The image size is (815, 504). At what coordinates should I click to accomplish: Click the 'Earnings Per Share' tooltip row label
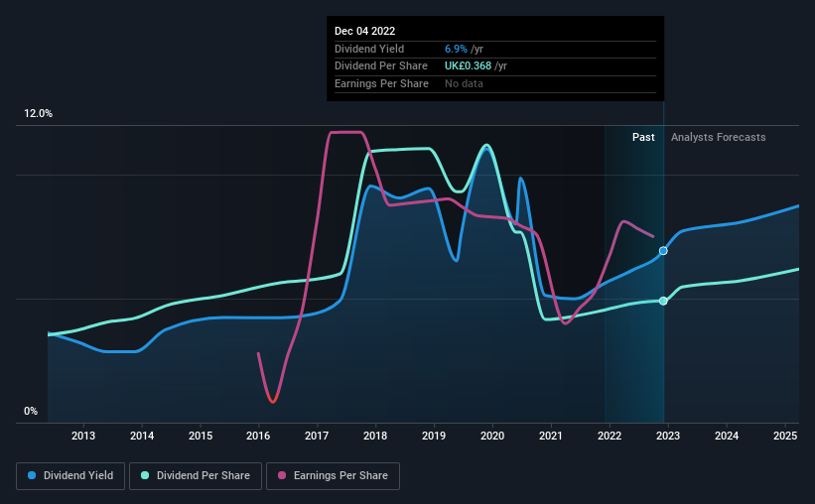[381, 83]
